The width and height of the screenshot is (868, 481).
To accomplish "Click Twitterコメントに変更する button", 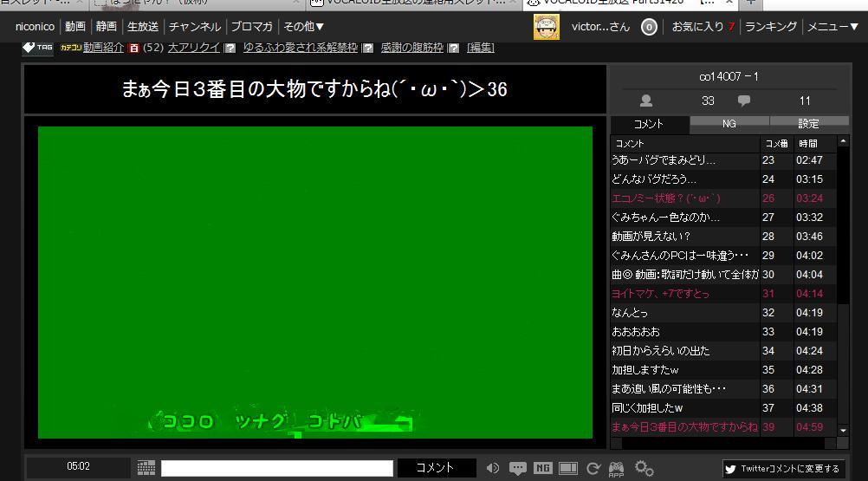I will 783,468.
